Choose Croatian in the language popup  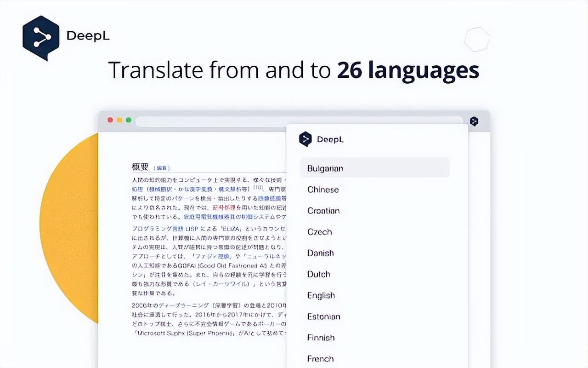pyautogui.click(x=323, y=211)
